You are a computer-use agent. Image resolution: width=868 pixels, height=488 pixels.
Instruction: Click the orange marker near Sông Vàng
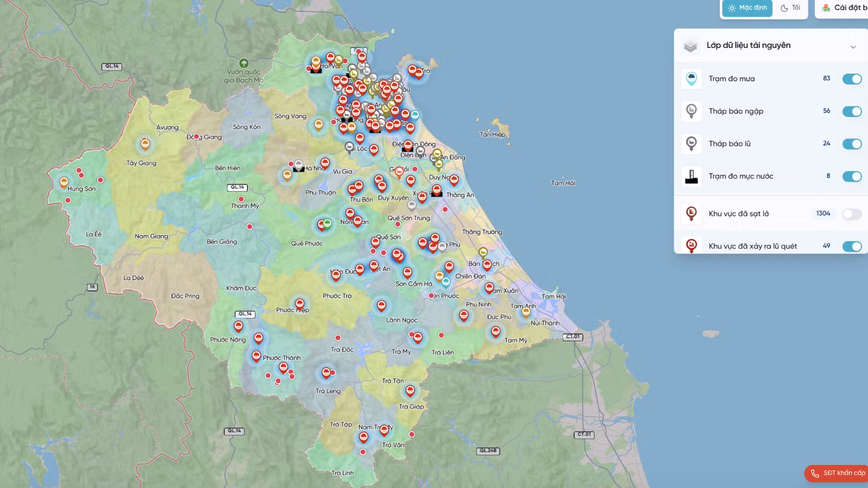tap(319, 125)
